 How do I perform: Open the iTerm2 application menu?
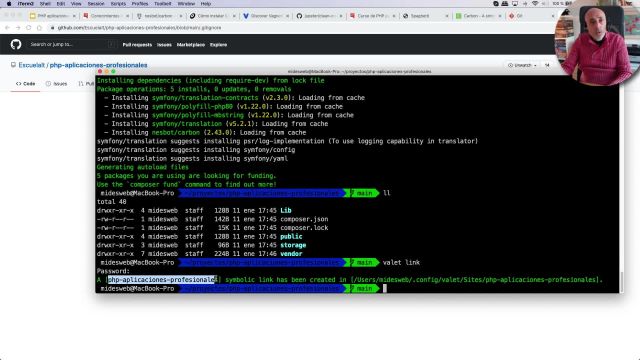(x=25, y=4)
